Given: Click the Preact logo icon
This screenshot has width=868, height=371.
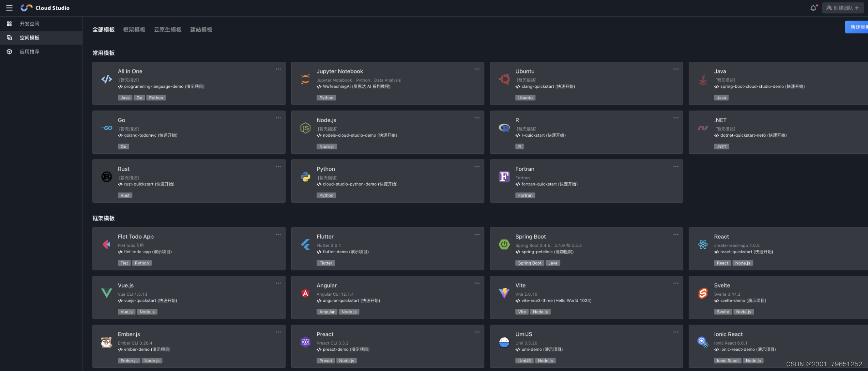Looking at the screenshot, I should [305, 342].
